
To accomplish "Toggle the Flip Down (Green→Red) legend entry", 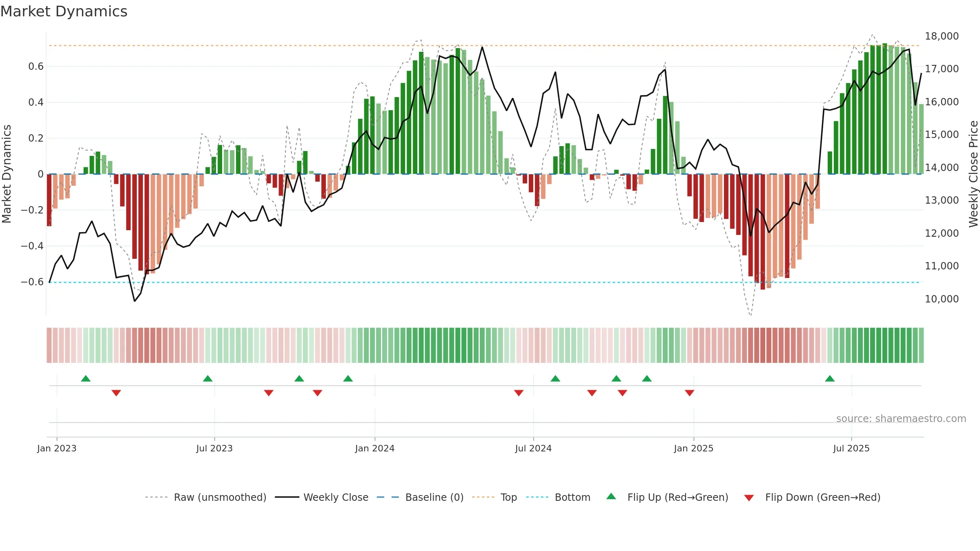I will pos(812,497).
